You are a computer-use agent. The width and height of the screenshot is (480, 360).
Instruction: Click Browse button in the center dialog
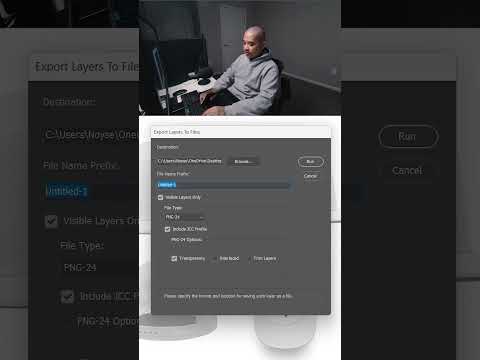(x=243, y=162)
